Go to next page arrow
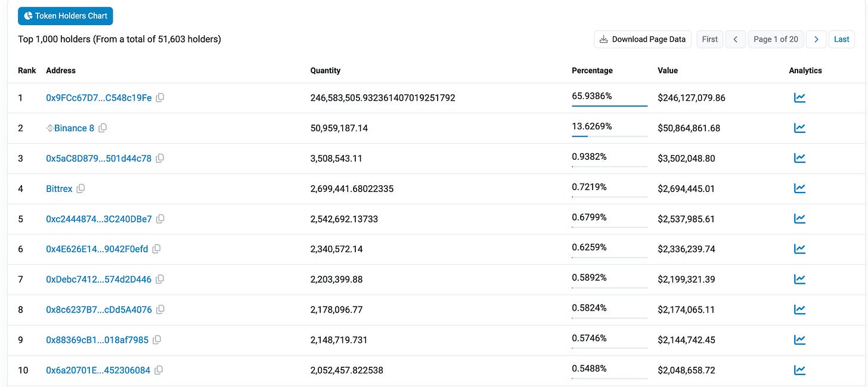The width and height of the screenshot is (868, 387). coord(816,39)
